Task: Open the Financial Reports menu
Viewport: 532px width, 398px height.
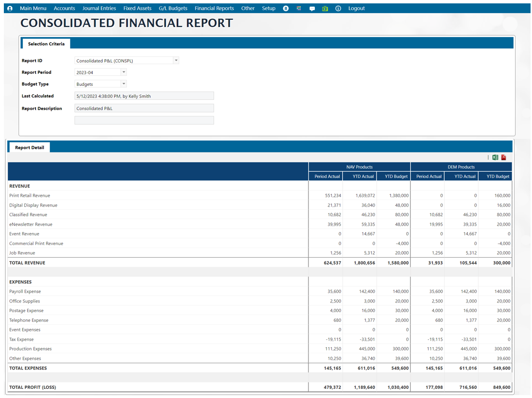Action: pos(214,9)
